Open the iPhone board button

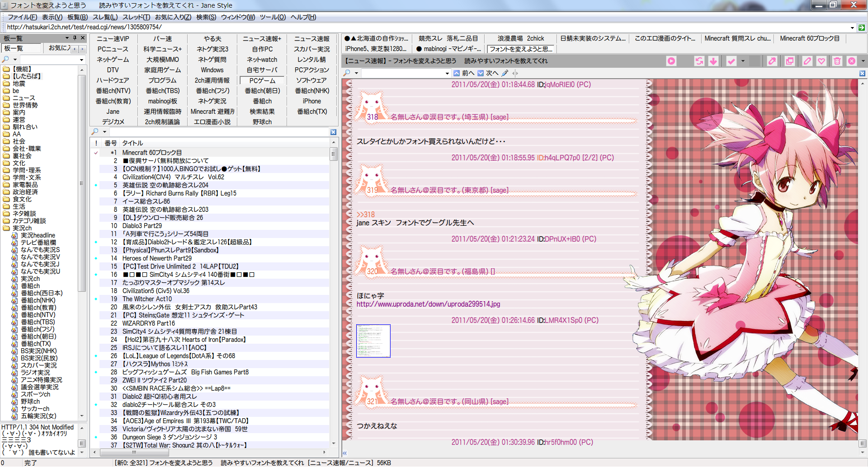[312, 101]
